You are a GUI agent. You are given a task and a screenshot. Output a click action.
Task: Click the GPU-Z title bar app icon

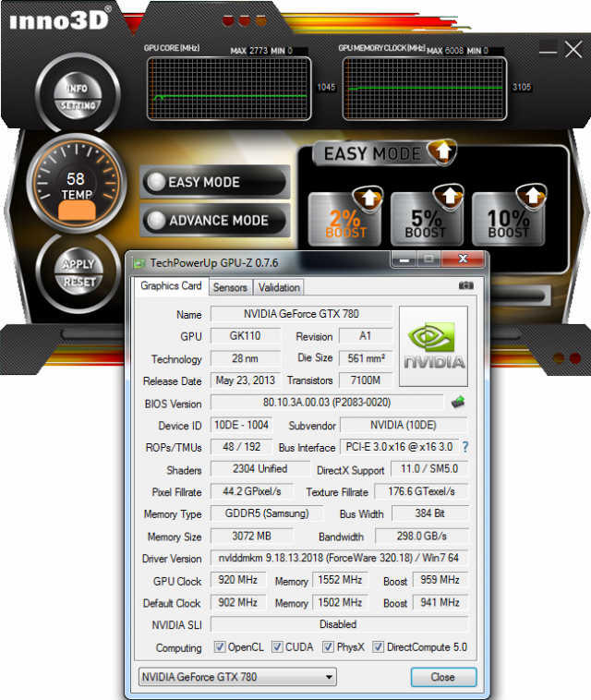tap(139, 263)
